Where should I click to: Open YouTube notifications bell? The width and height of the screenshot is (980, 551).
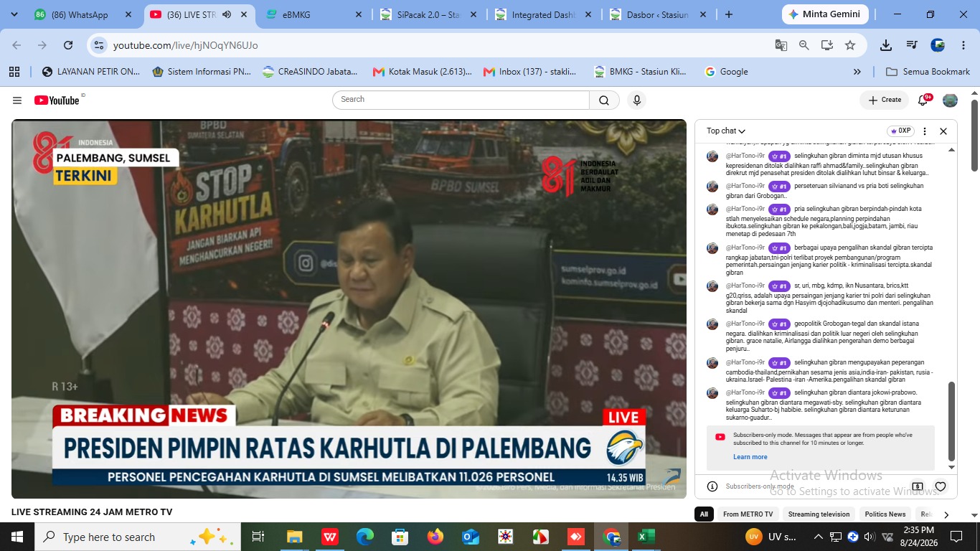pyautogui.click(x=923, y=100)
